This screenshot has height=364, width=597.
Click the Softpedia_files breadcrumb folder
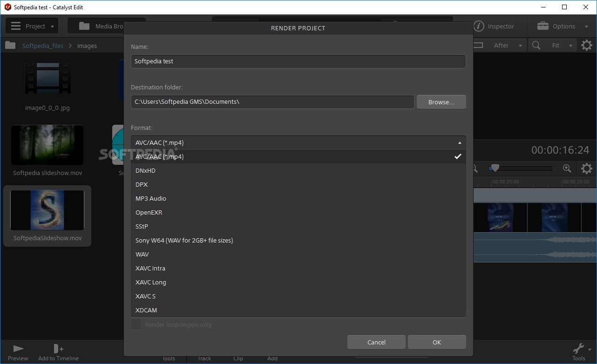[x=44, y=46]
